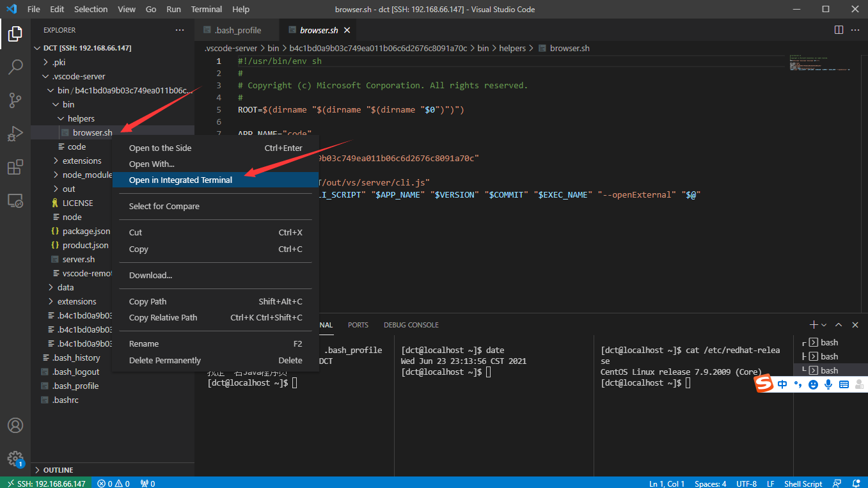Switch to the .bash_profile editor tab
Screen dimensions: 868x488
tap(238, 30)
